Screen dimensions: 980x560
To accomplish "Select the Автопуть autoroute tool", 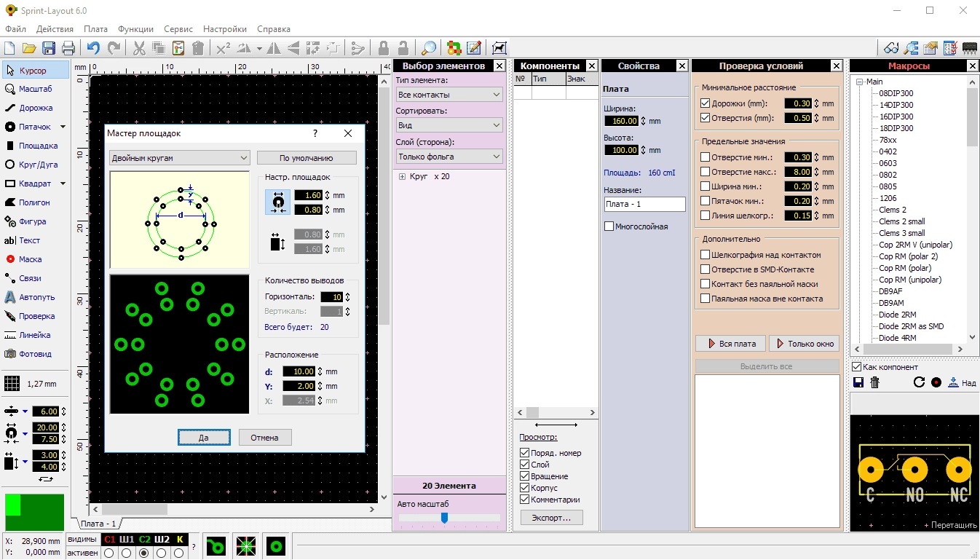I will (x=35, y=297).
